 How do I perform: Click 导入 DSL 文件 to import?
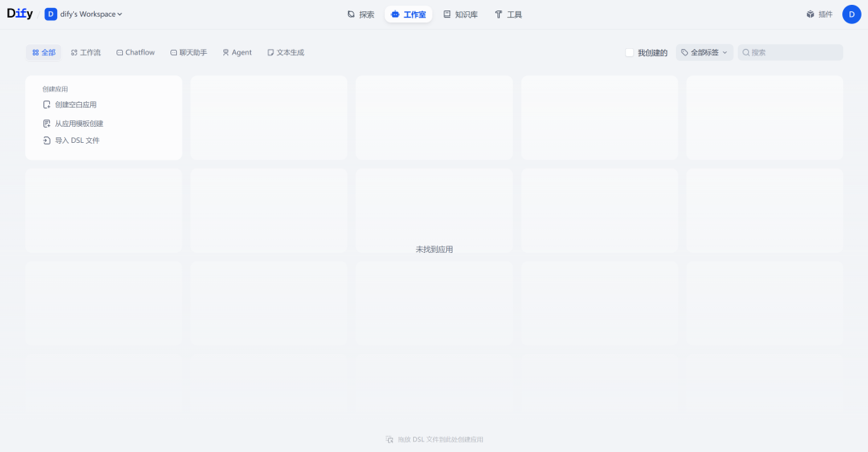pyautogui.click(x=72, y=140)
